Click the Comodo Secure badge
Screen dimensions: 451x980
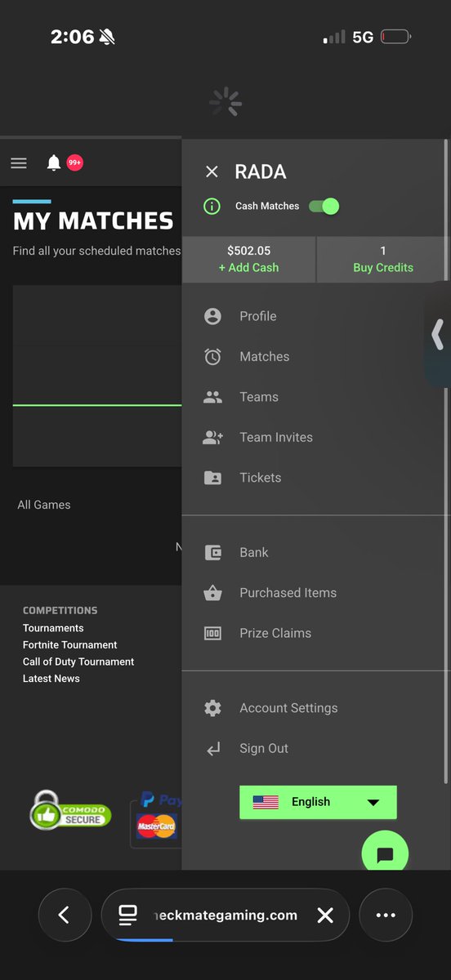pyautogui.click(x=70, y=809)
